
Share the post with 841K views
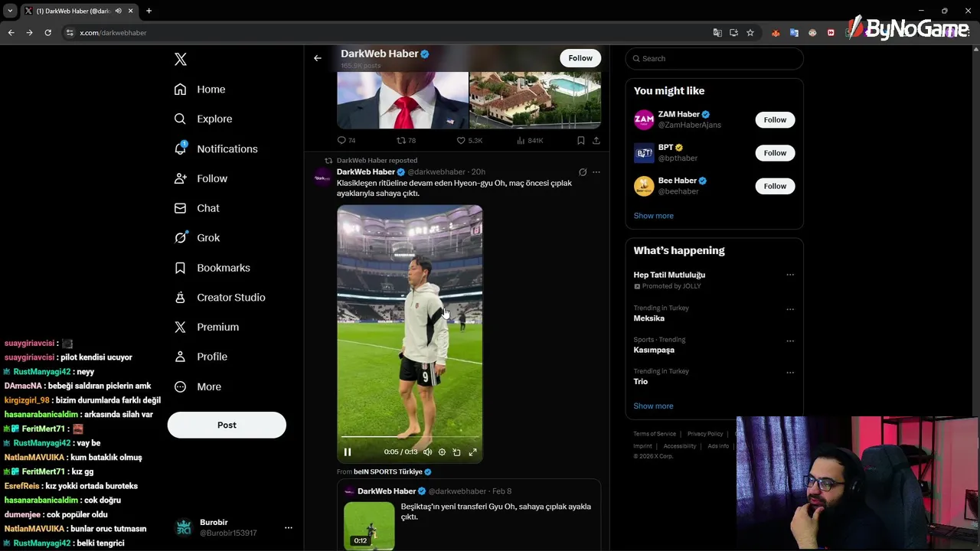point(596,140)
